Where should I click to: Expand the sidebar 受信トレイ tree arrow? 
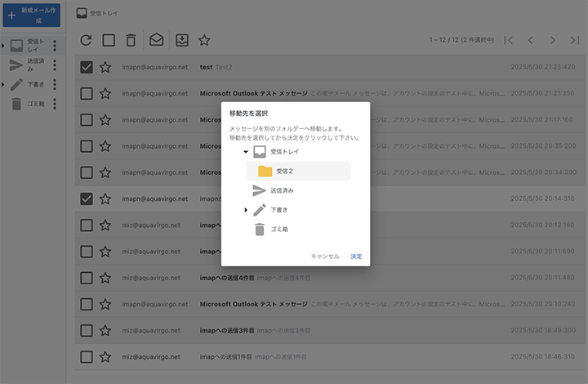pyautogui.click(x=3, y=46)
